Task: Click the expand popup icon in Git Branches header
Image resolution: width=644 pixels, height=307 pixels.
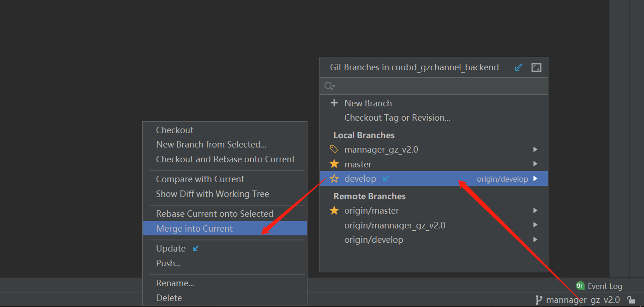Action: click(x=536, y=68)
